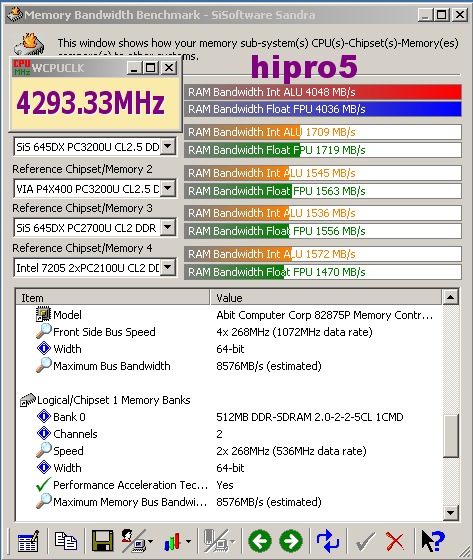The image size is (473, 560).
Task: Click the Reference Chipset/Memory 4 label
Action: click(83, 248)
